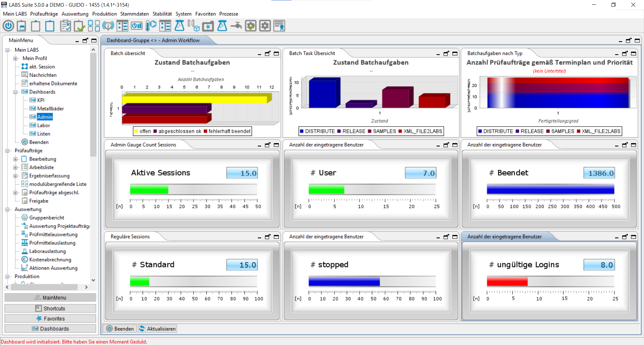This screenshot has width=644, height=345.
Task: Click the clipboard with green checkmark icon
Action: pyautogui.click(x=79, y=26)
